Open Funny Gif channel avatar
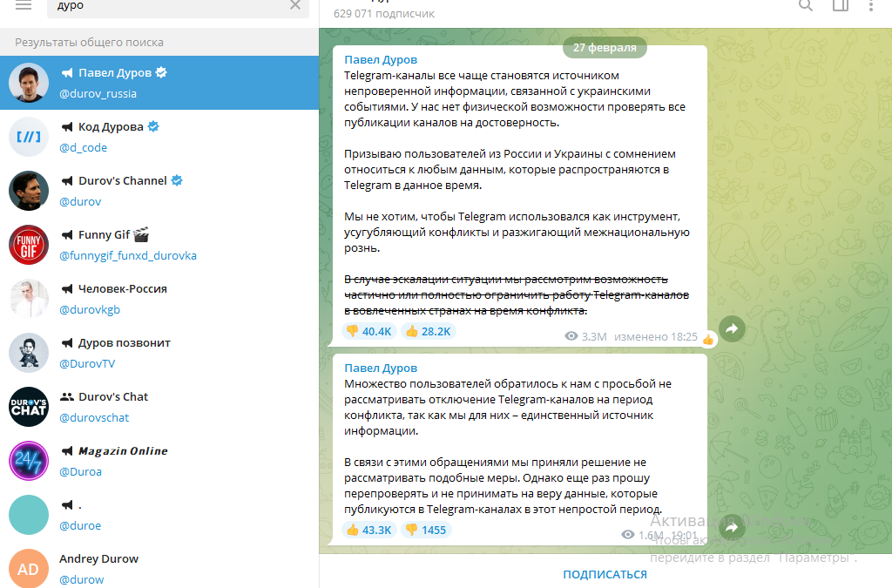The height and width of the screenshot is (588, 892). [29, 245]
